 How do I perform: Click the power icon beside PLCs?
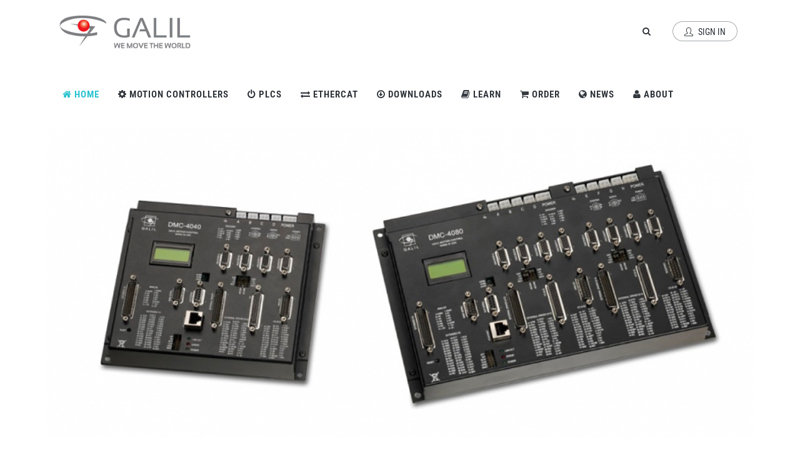[x=251, y=94]
